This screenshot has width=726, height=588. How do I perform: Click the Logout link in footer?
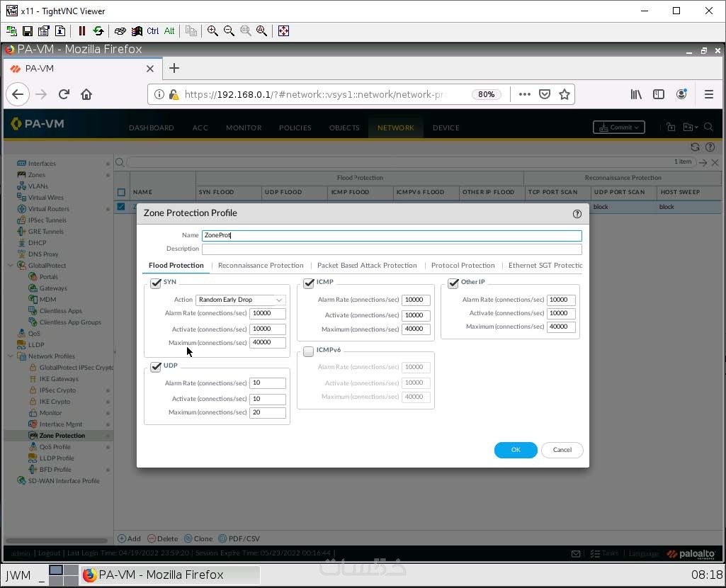point(49,553)
